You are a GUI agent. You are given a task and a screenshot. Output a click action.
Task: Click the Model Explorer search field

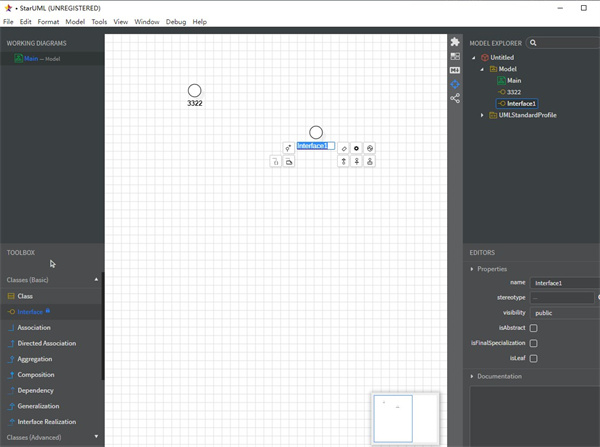[x=567, y=43]
